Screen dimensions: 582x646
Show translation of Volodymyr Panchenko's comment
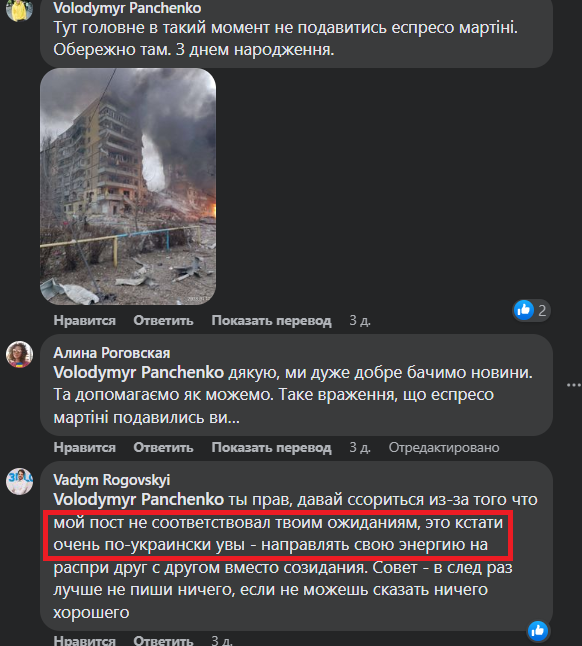coord(271,321)
